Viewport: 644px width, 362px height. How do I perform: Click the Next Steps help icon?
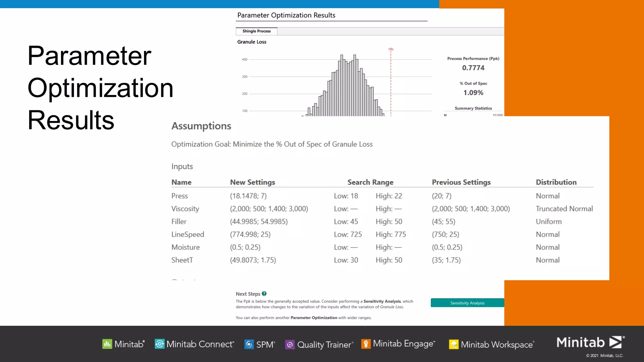click(x=264, y=293)
